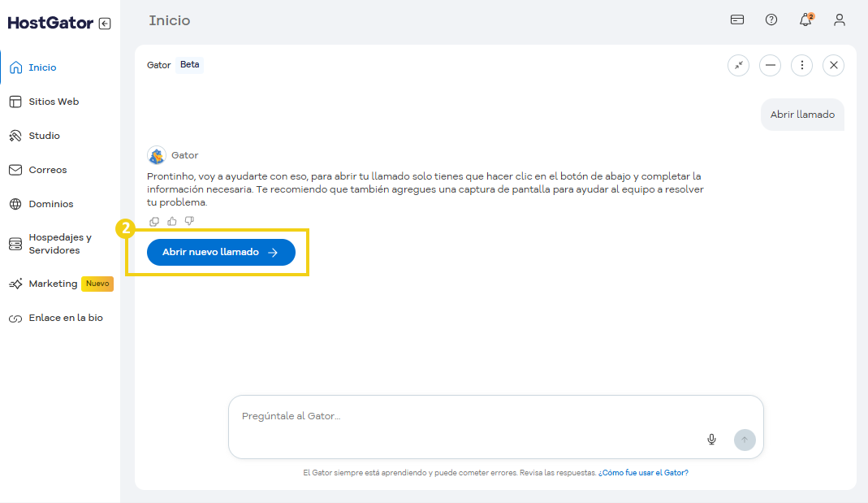This screenshot has width=868, height=503.
Task: Copy the Gator response text
Action: 154,221
